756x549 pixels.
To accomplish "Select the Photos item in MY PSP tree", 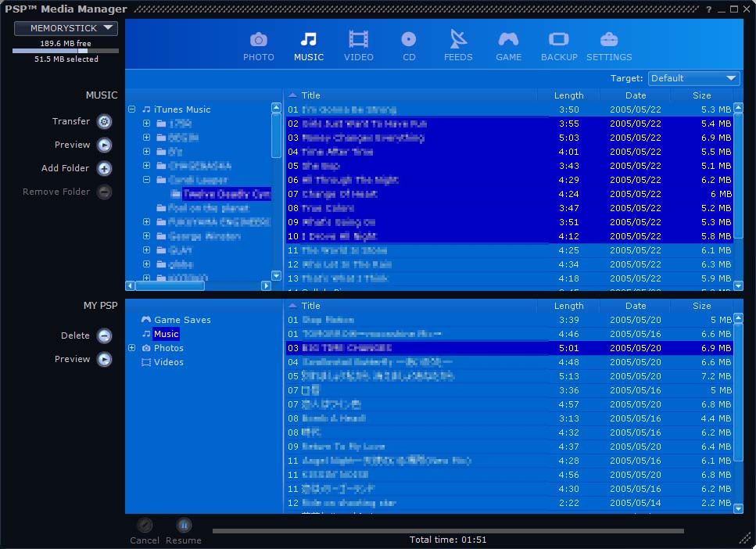I will (x=163, y=348).
